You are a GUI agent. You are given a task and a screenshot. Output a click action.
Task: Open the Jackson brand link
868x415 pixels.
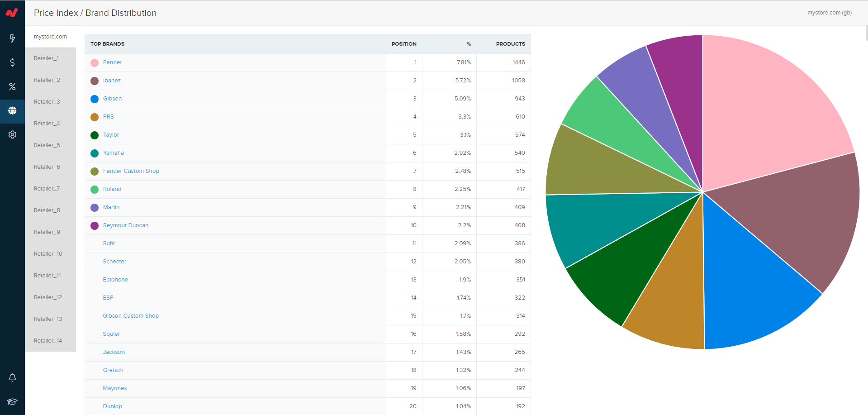pyautogui.click(x=114, y=352)
